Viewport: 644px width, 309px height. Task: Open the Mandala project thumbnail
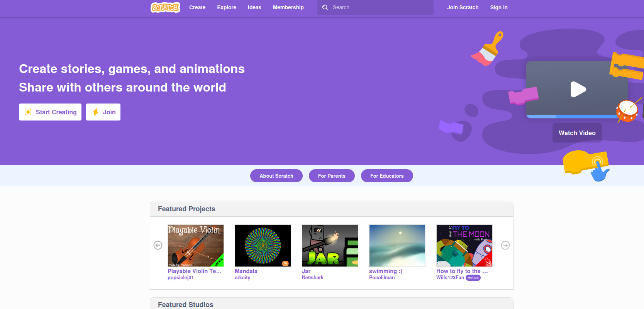pyautogui.click(x=263, y=246)
